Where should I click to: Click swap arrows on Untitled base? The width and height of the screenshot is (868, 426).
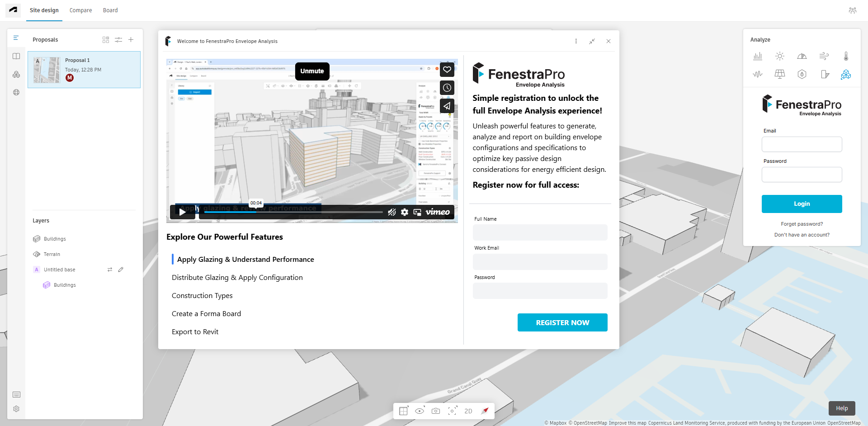[x=109, y=270]
